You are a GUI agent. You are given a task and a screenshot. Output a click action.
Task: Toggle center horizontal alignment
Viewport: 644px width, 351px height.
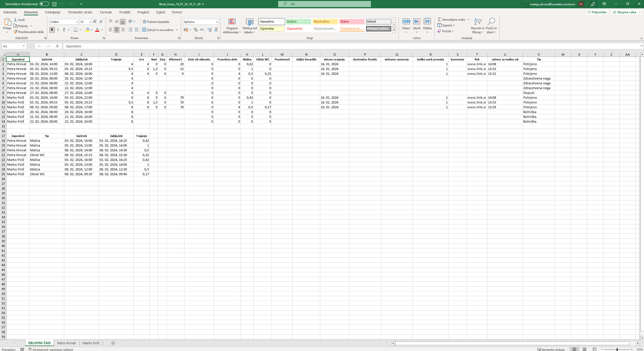117,30
